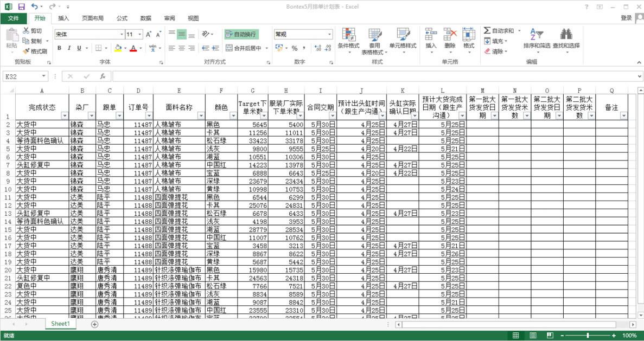Click the fill color bucket icon
644x341 pixels.
(x=118, y=48)
